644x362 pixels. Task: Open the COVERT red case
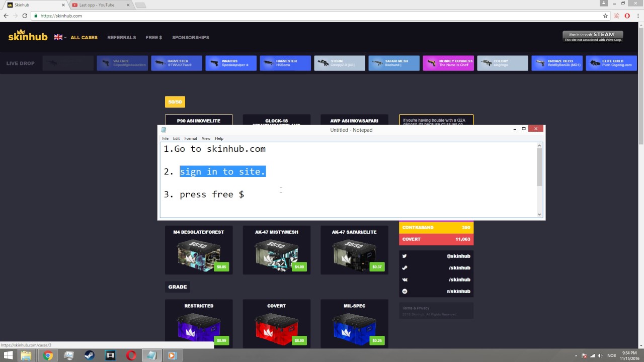pos(277,324)
